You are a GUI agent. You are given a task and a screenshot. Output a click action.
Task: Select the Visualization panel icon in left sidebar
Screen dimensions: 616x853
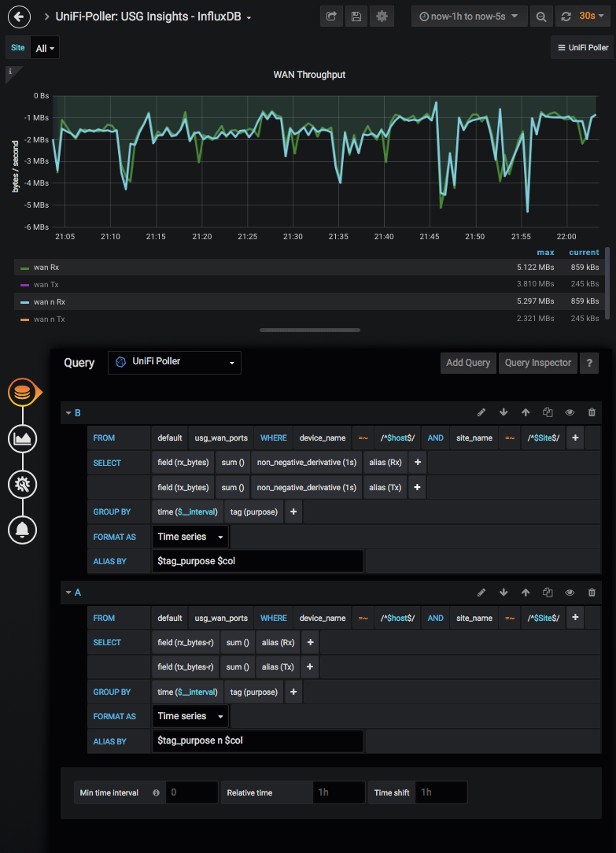click(x=22, y=439)
